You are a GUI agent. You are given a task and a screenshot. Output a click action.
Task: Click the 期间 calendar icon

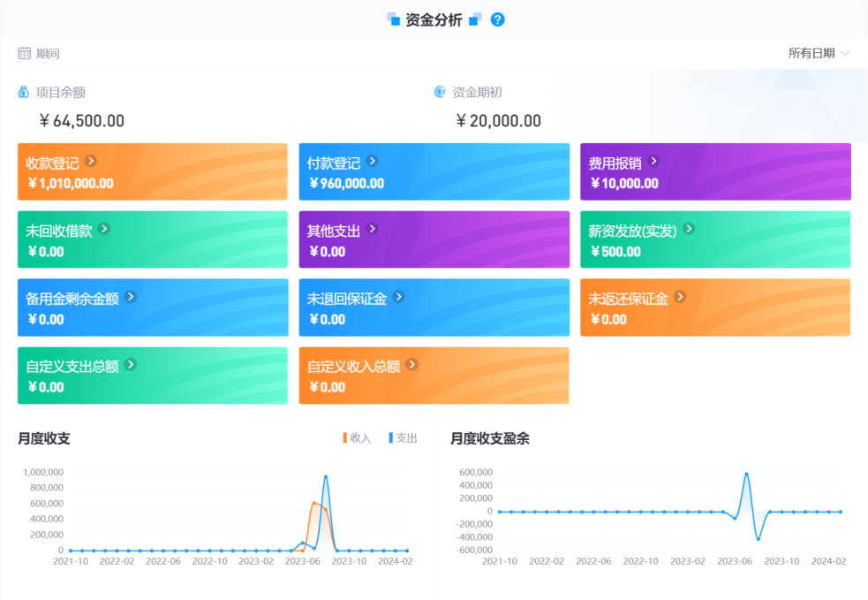pyautogui.click(x=23, y=53)
